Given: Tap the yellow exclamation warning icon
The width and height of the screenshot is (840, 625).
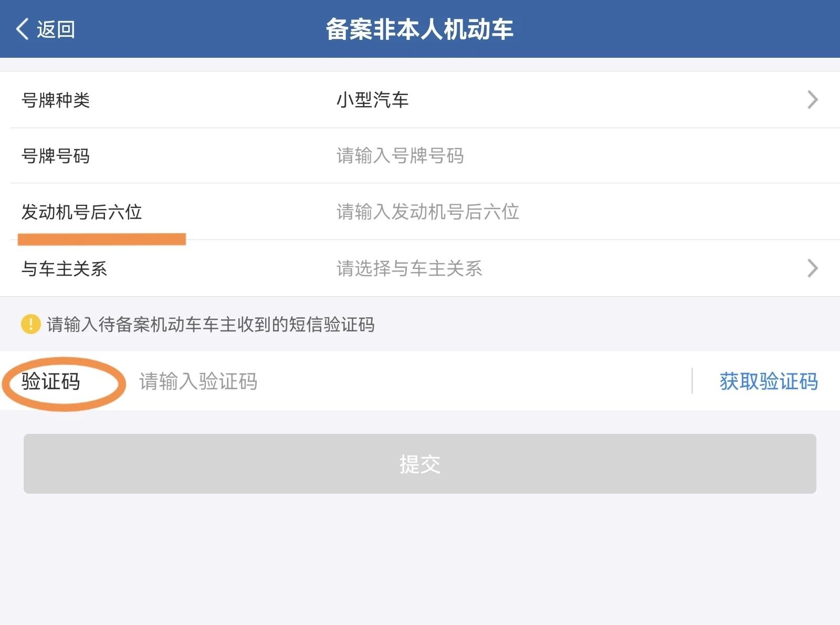Looking at the screenshot, I should tap(30, 324).
